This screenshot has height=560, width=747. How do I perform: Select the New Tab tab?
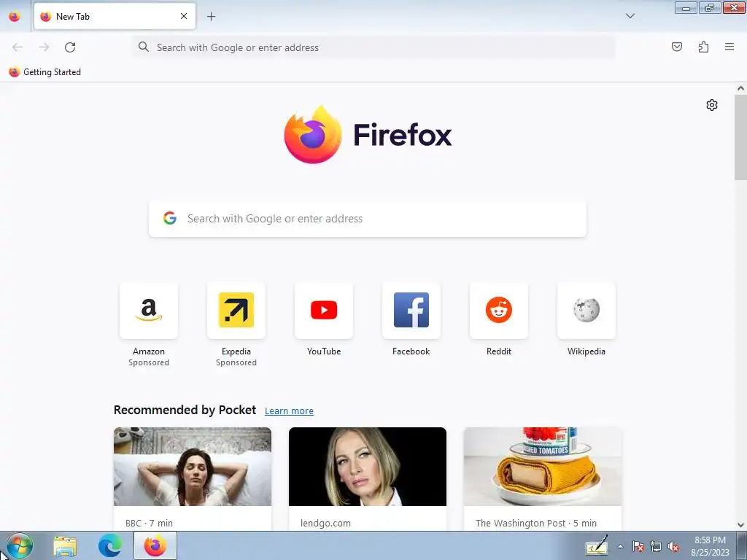click(115, 16)
